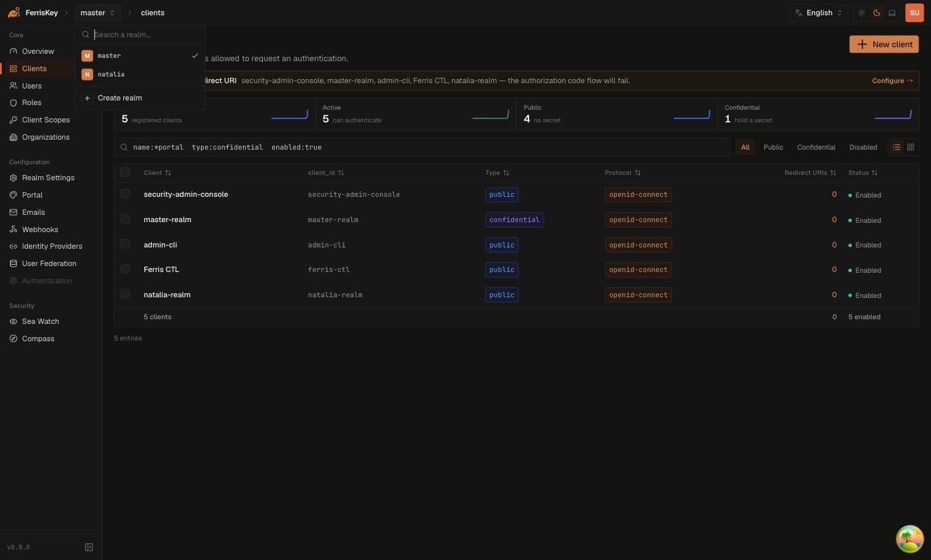Click the Portal palette icon
The width and height of the screenshot is (931, 560).
[13, 195]
